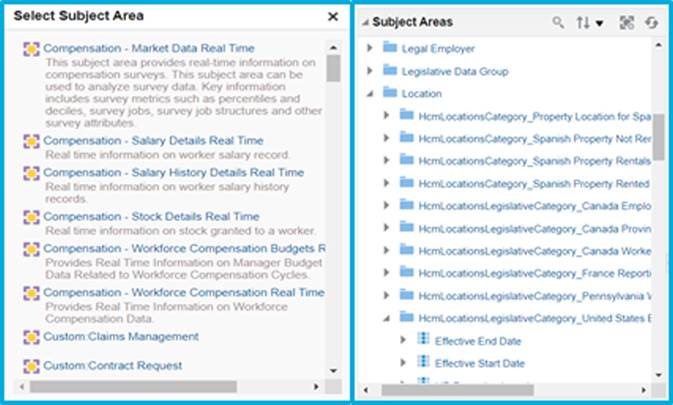Click down arrow of Select Subject Area scrollbar
This screenshot has width=673, height=405.
coord(333,371)
